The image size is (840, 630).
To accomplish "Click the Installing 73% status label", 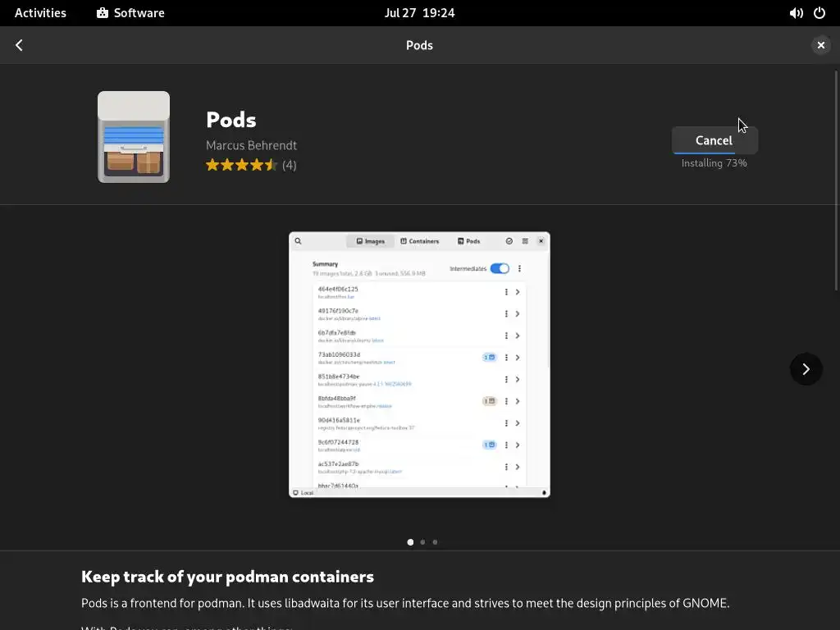I will 714,163.
